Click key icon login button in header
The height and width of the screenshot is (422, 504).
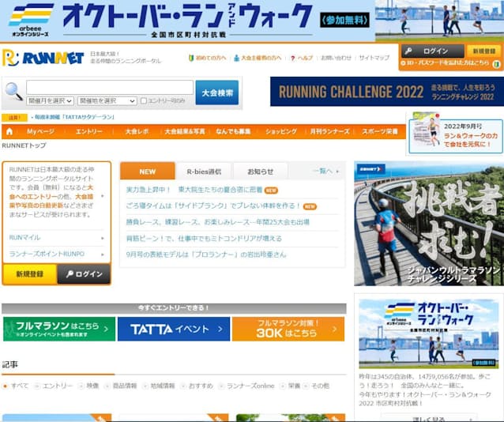pyautogui.click(x=432, y=51)
